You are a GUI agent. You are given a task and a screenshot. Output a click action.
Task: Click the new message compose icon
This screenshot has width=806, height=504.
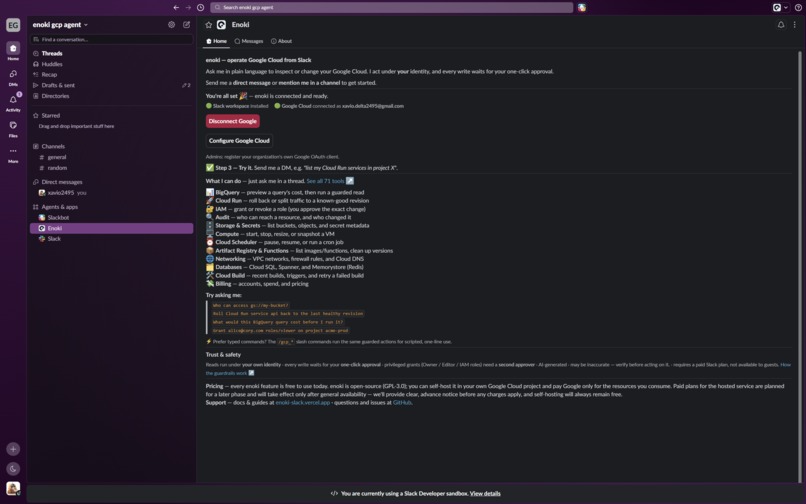186,25
